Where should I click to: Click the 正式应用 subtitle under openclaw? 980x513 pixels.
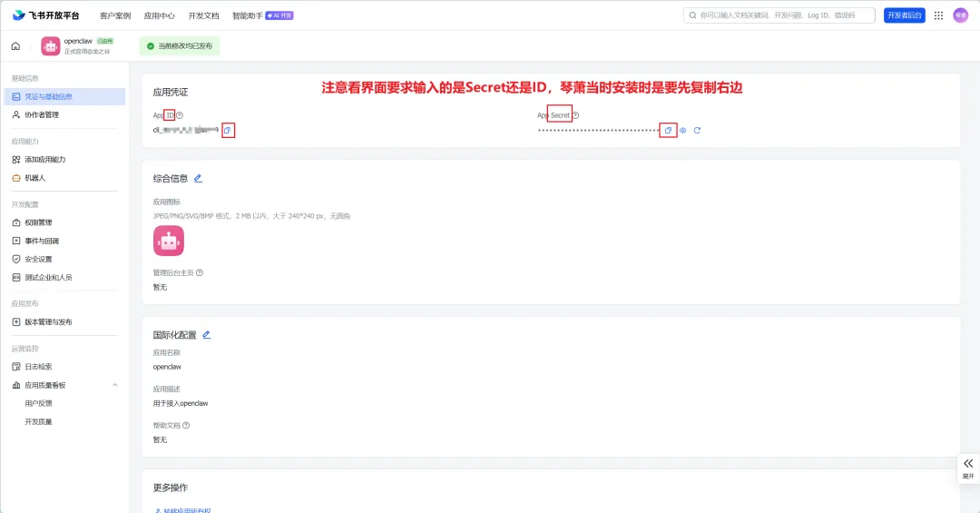point(87,51)
